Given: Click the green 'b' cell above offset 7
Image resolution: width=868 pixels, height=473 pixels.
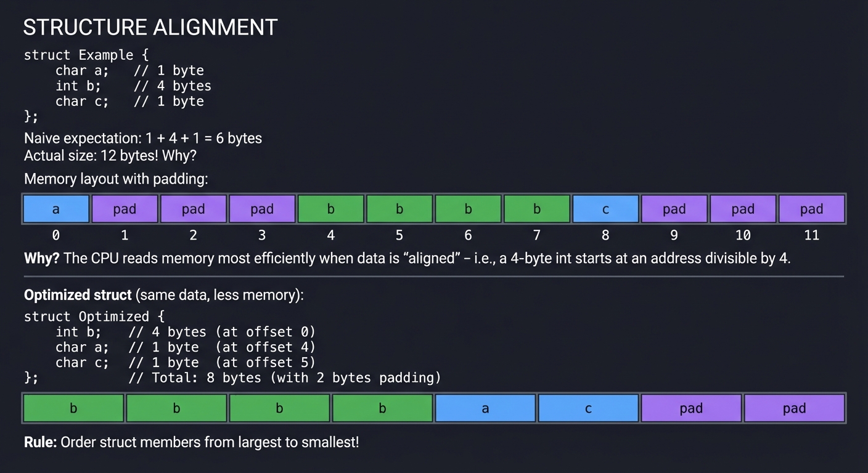Looking at the screenshot, I should pos(537,209).
